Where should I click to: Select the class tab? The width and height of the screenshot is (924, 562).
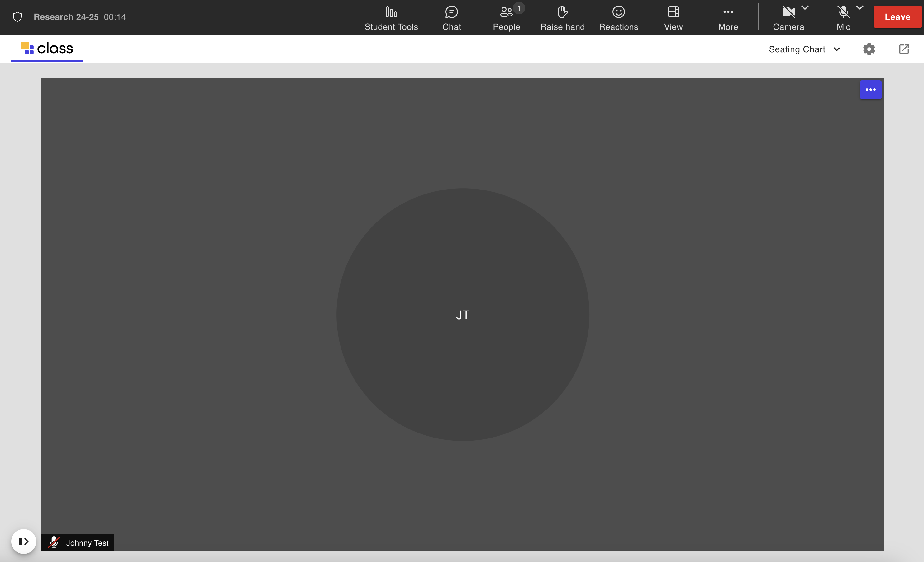coord(47,49)
